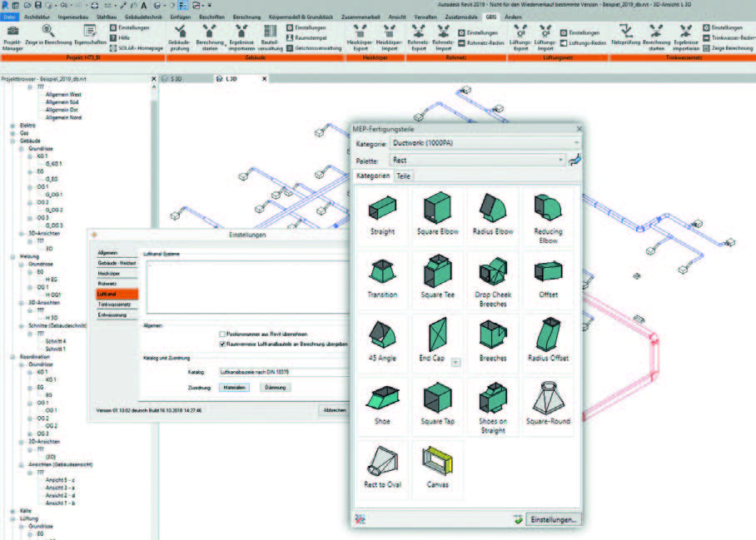Open the Berechnung ribbon tab
This screenshot has height=540, width=756.
246,17
